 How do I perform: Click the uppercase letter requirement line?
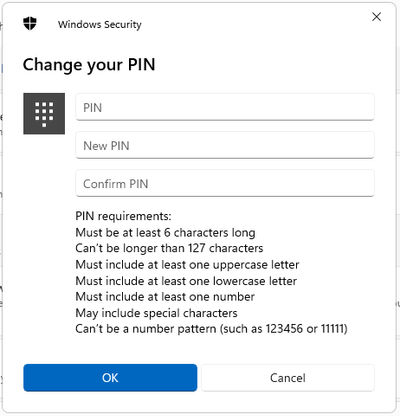click(x=187, y=265)
